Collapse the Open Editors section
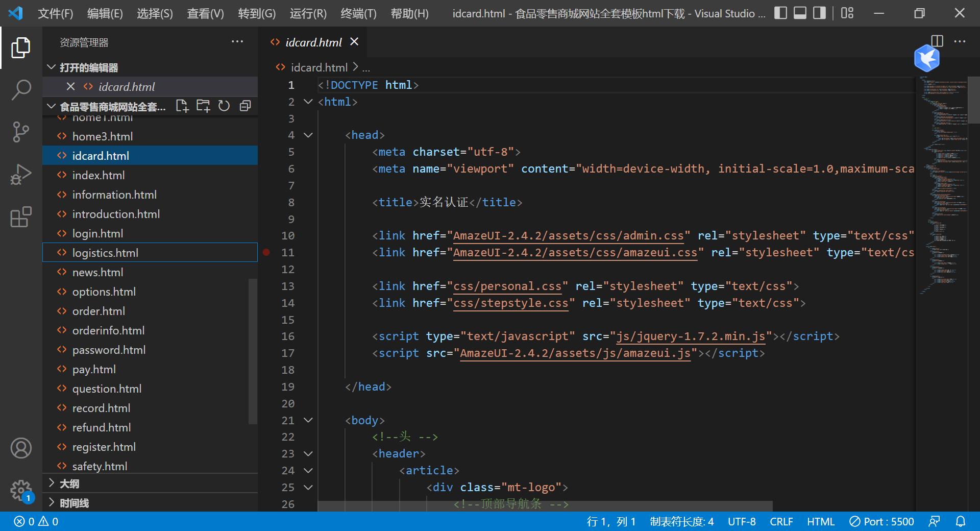Image resolution: width=980 pixels, height=531 pixels. (51, 67)
